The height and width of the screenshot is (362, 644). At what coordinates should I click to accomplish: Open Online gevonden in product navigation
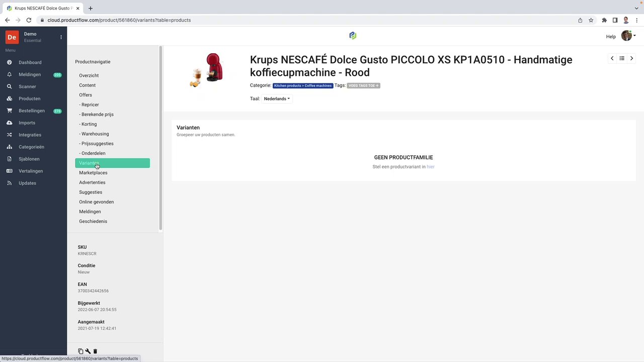point(96,202)
